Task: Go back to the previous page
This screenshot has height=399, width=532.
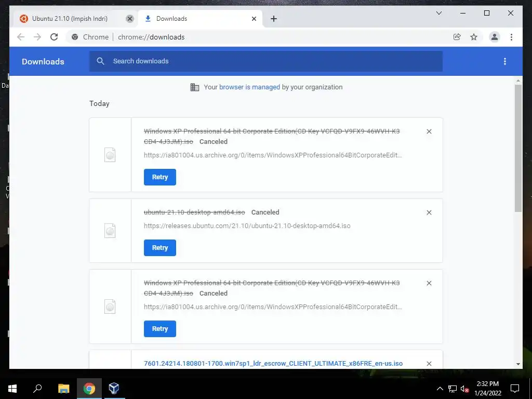Action: click(21, 37)
